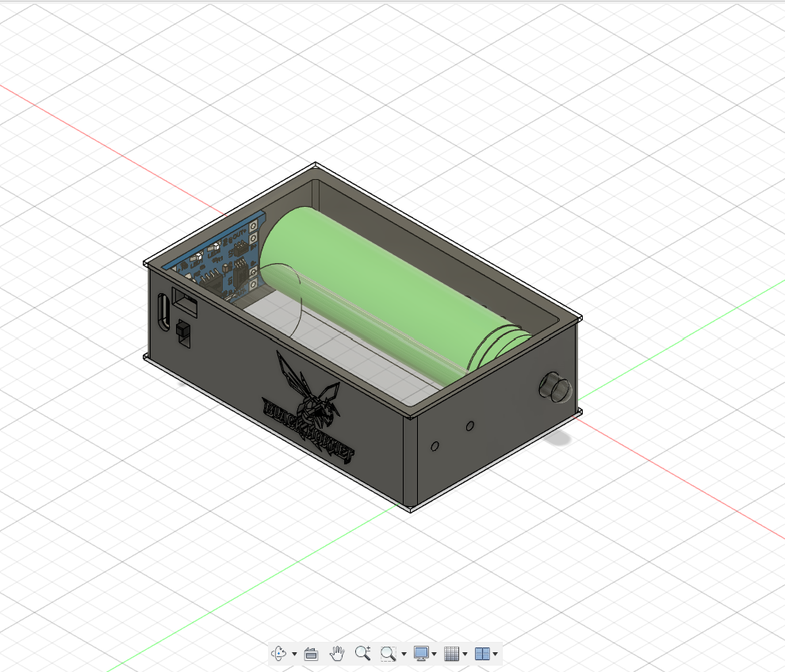Open the Zoom Window dropdown arrow
Screen dimensions: 785x672
404,654
